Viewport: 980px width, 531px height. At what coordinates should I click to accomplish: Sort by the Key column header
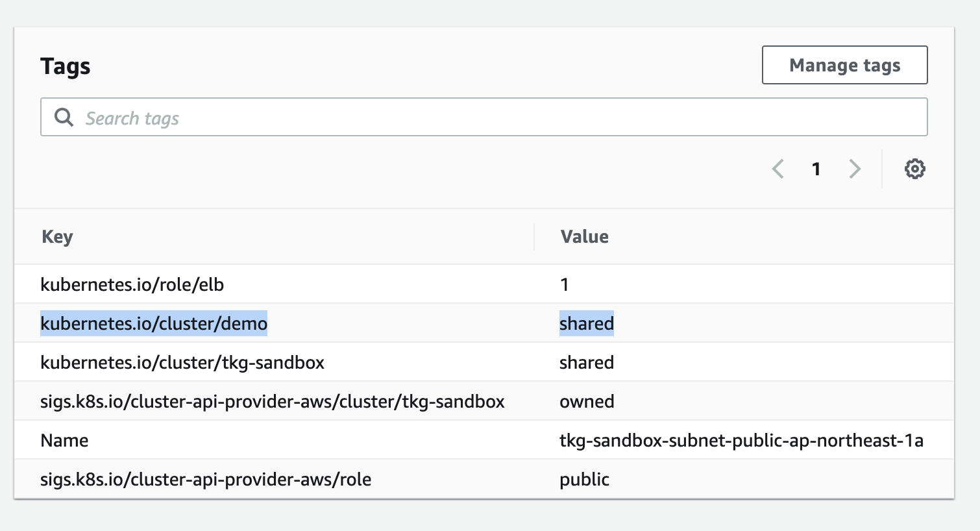[57, 237]
